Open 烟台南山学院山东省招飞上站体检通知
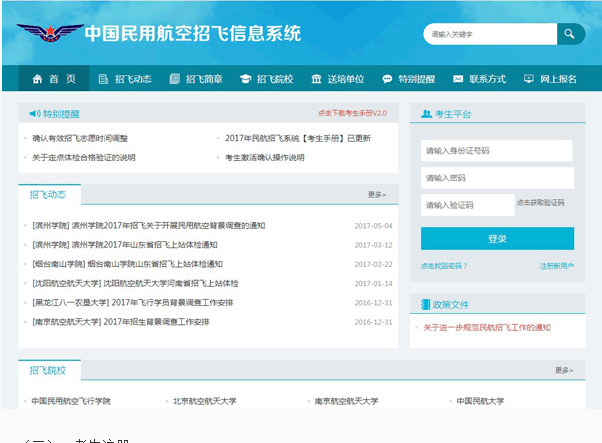 127,264
